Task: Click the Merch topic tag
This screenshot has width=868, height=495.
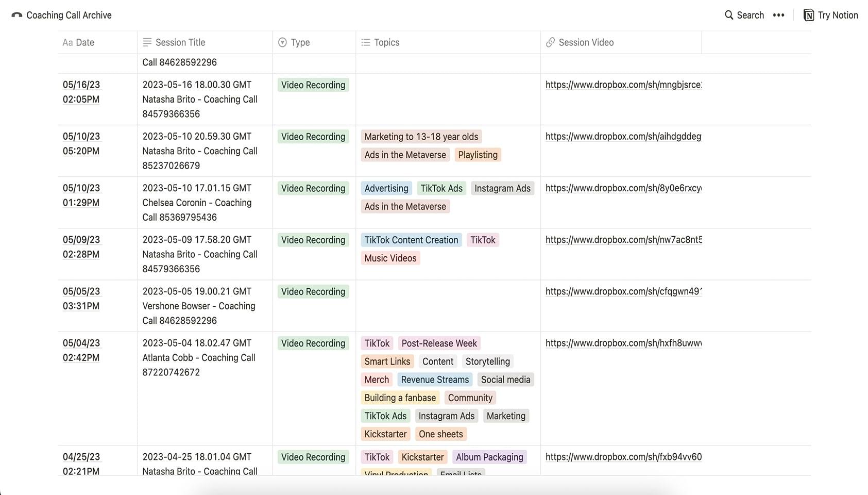Action: tap(377, 379)
